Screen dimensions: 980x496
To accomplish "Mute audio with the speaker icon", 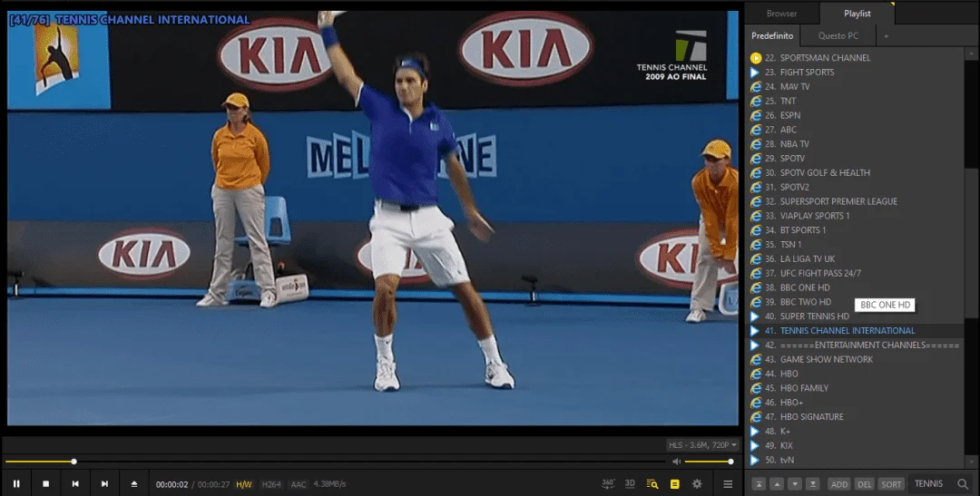I will pos(676,462).
